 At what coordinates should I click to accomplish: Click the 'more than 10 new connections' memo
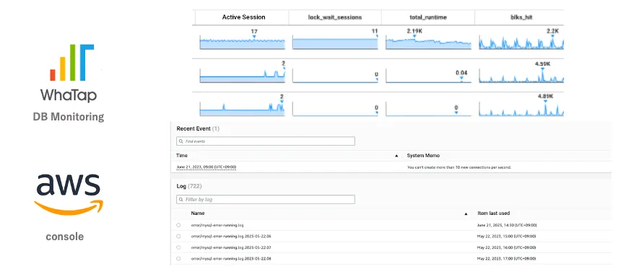point(459,167)
